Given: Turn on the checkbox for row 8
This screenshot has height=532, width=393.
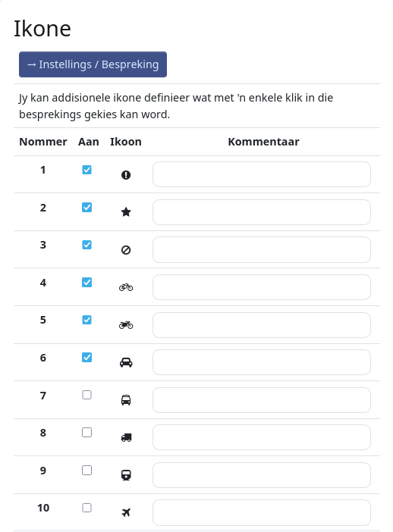Looking at the screenshot, I should (x=86, y=433).
